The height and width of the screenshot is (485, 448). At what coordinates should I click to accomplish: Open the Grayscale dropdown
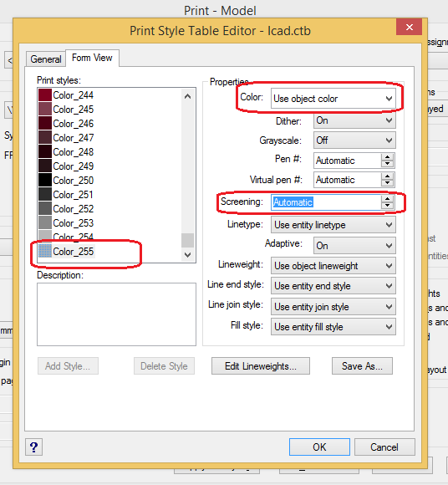point(354,140)
